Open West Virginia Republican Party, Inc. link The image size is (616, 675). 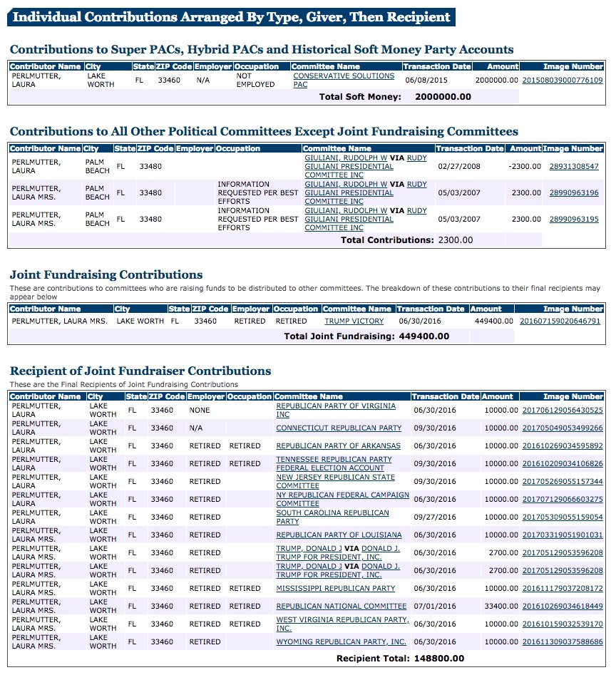point(342,624)
